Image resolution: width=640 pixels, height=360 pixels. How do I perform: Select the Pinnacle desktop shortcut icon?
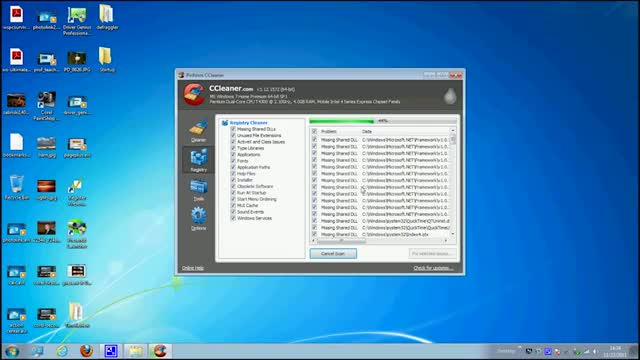coord(77,234)
